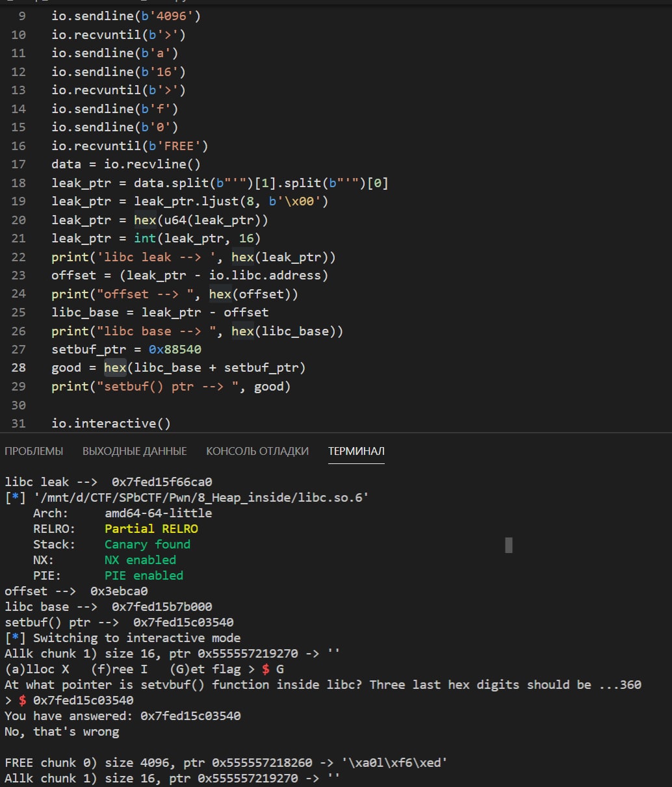The image size is (672, 787).
Task: Click the libc_base = leak_ptr - offset line
Action: click(x=160, y=313)
